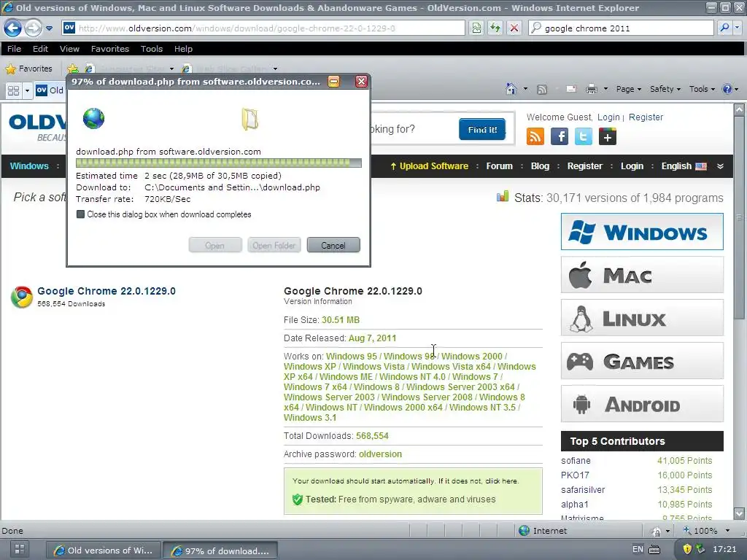Open the zoom level 100% dropdown
This screenshot has width=747, height=560.
(x=727, y=531)
